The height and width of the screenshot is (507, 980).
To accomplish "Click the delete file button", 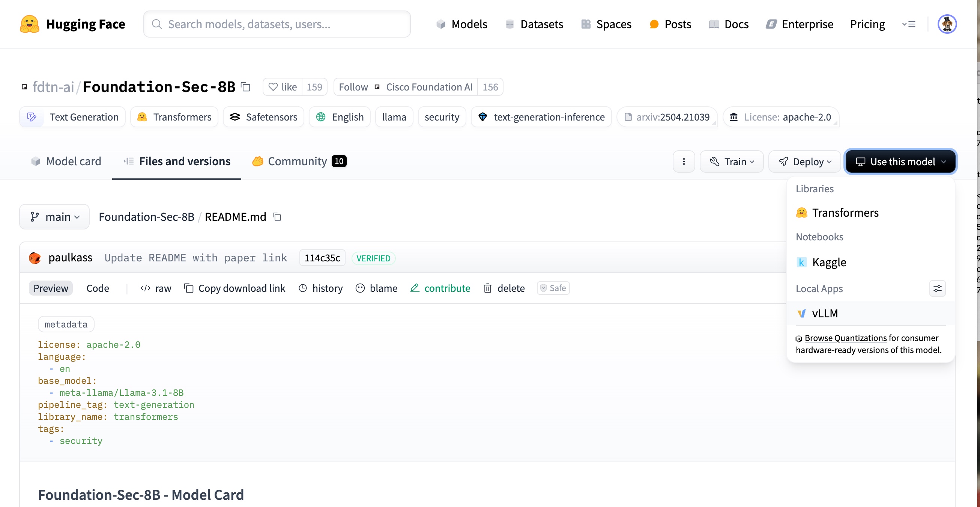I will coord(504,288).
